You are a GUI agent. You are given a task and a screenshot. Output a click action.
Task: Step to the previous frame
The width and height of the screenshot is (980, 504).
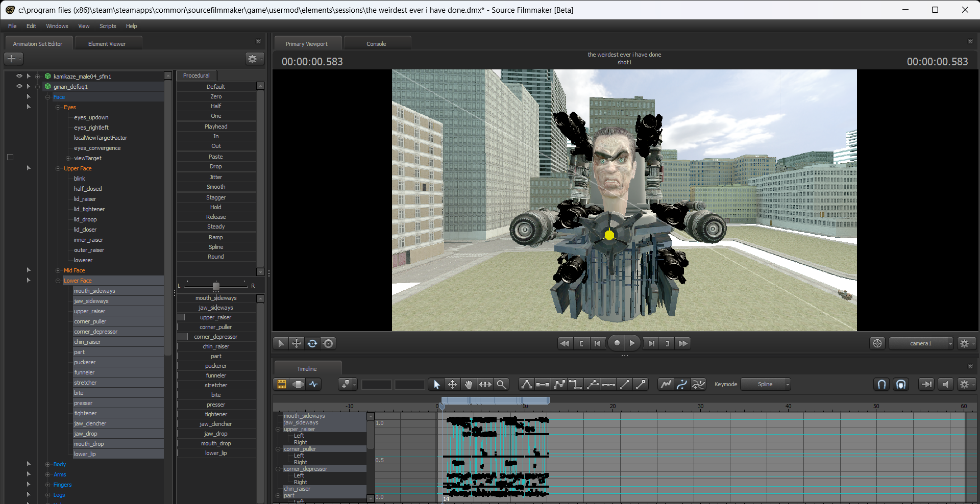tap(597, 343)
